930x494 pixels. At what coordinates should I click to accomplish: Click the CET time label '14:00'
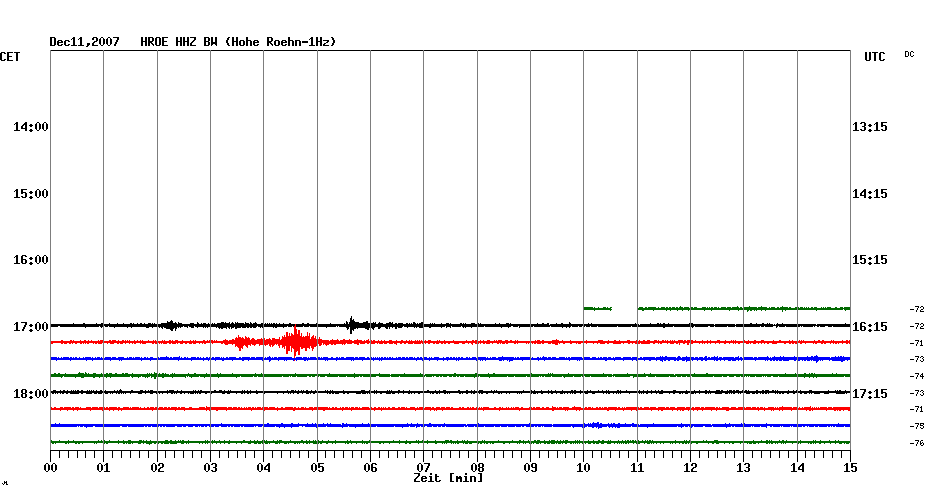click(x=31, y=127)
